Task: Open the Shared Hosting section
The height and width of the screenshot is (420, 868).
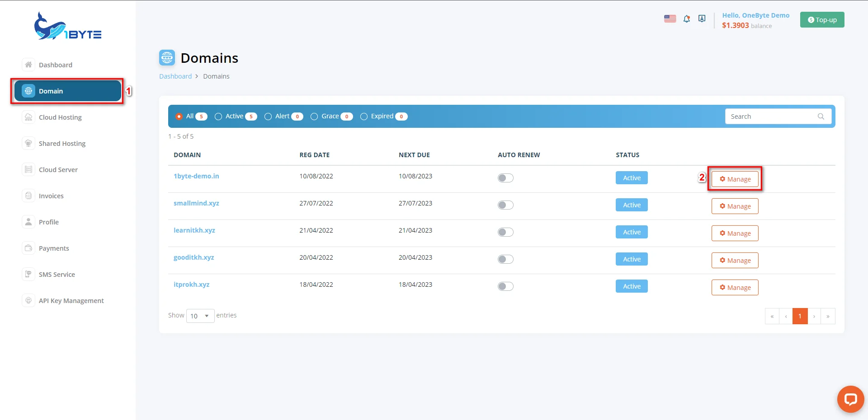Action: (x=62, y=143)
